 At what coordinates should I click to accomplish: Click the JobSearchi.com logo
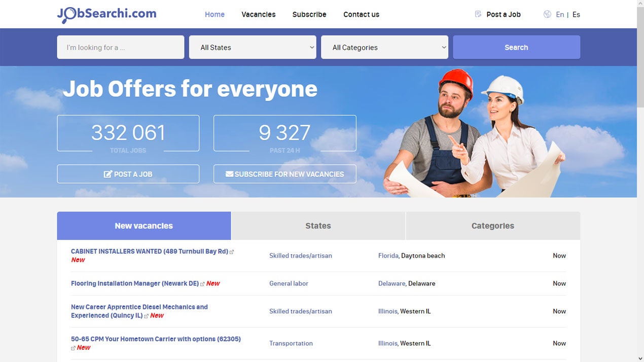click(x=106, y=14)
